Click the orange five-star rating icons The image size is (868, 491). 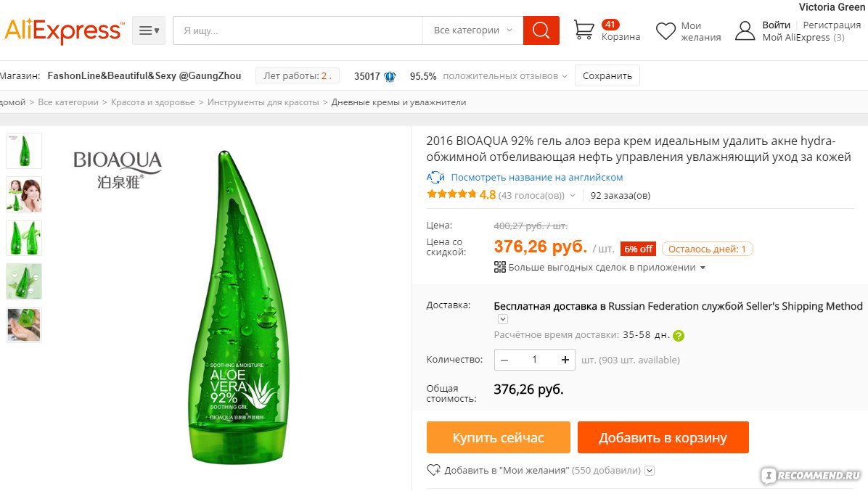pos(452,194)
